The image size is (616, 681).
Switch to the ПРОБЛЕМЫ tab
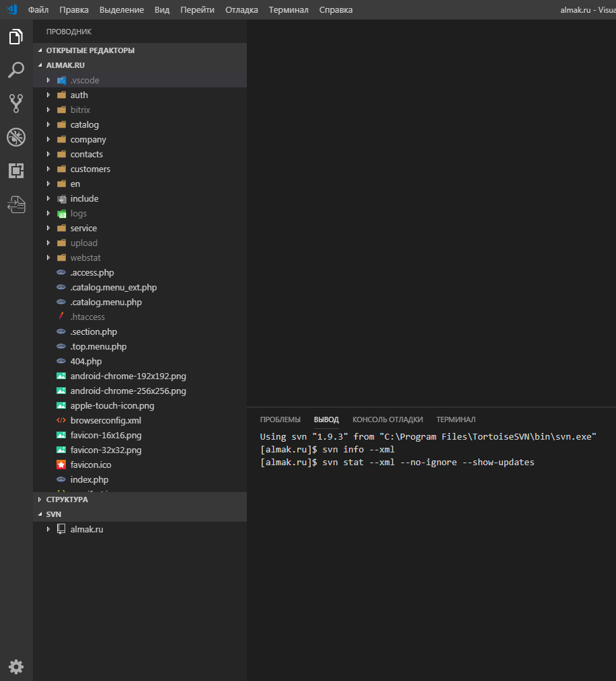coord(280,419)
